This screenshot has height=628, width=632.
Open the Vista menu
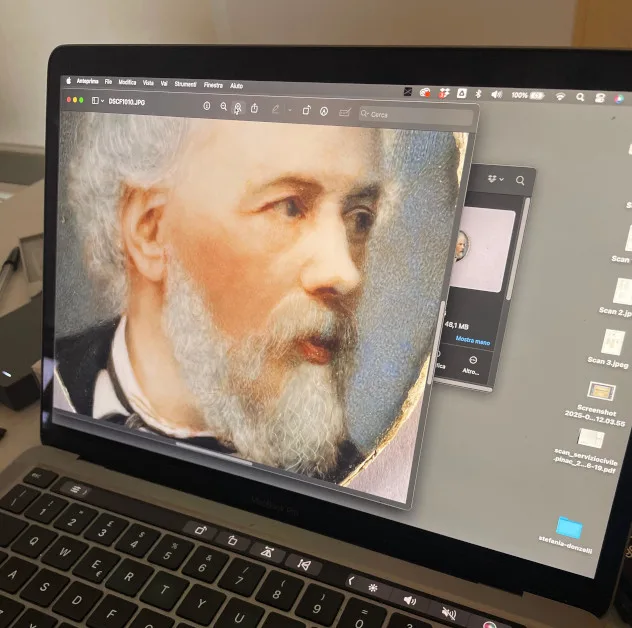click(x=148, y=83)
